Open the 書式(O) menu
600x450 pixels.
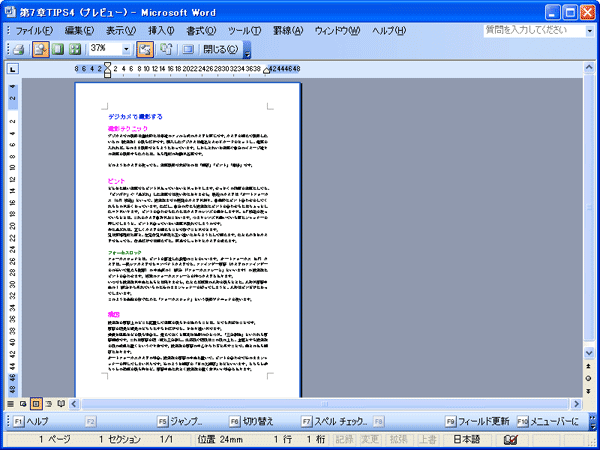201,31
